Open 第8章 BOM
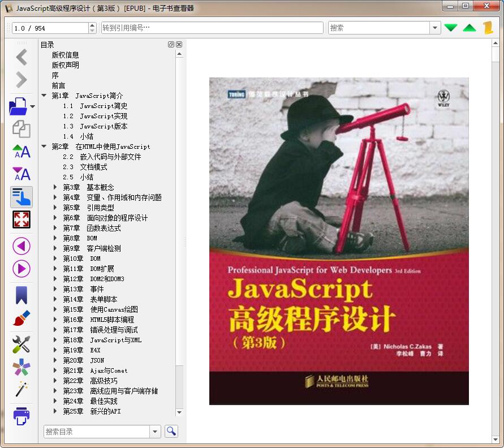Screen dimensions: 504x448 coord(80,238)
